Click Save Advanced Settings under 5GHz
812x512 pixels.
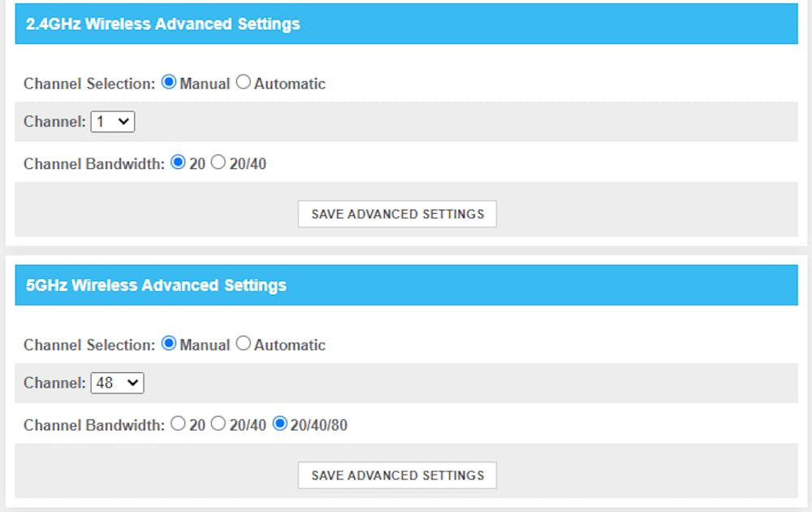(397, 475)
